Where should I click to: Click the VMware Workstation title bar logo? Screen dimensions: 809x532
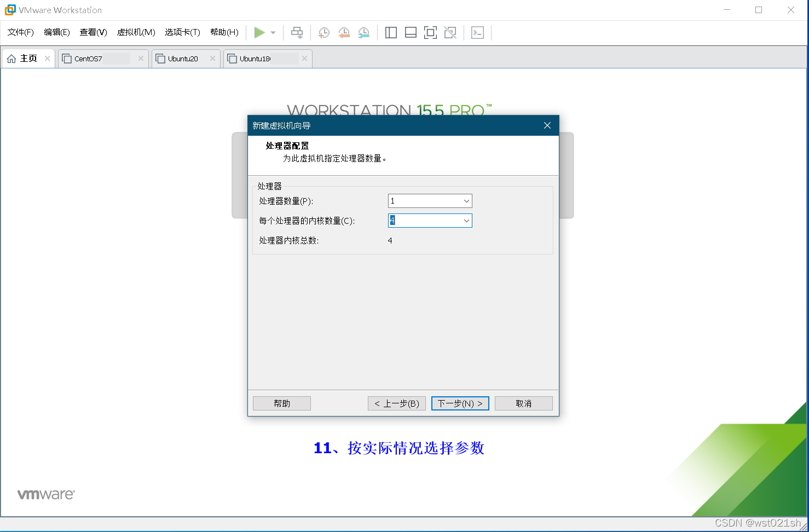point(10,10)
